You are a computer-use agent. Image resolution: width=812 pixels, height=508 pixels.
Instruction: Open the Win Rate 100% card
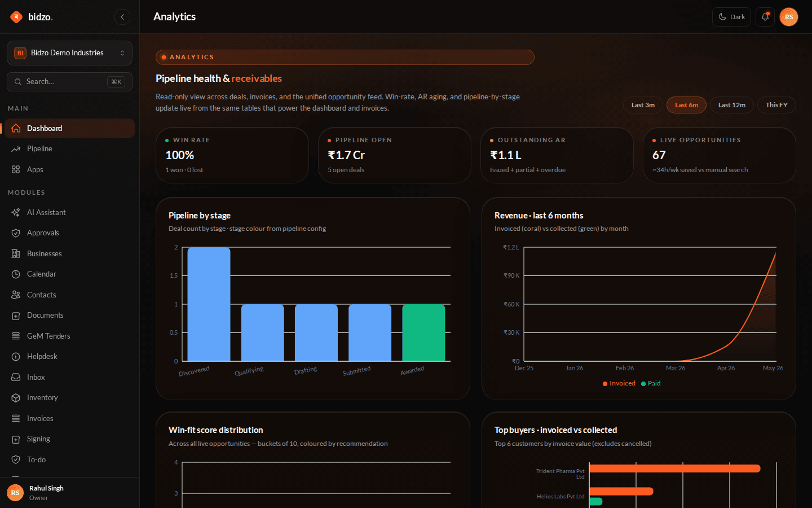pos(232,155)
